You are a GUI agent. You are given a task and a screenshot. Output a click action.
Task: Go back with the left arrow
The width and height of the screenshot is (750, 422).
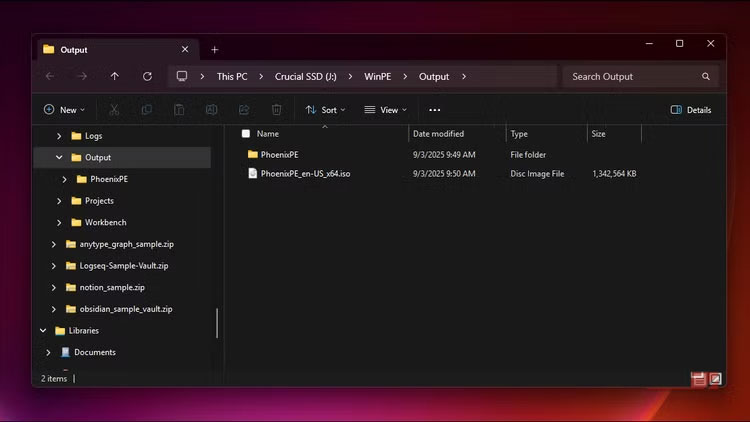[x=50, y=77]
